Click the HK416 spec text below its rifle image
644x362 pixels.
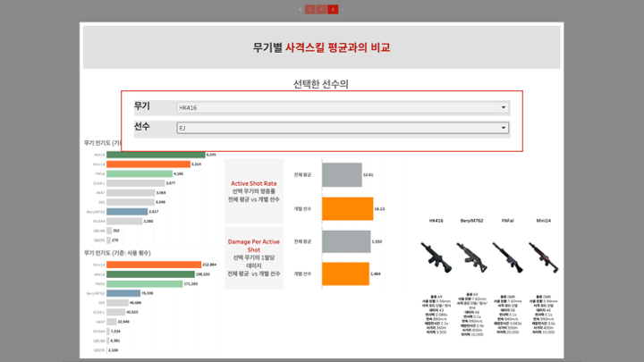click(x=436, y=315)
